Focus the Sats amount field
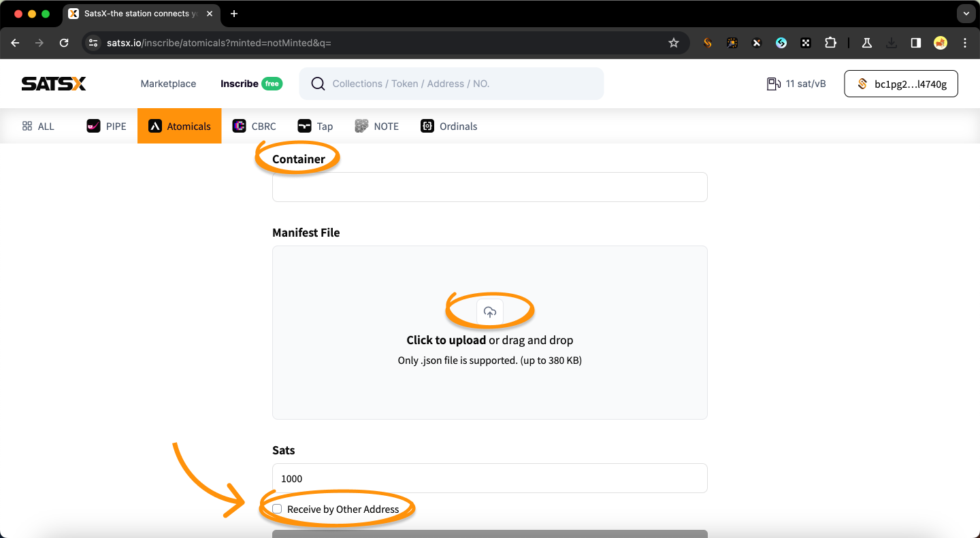Viewport: 980px width, 538px height. point(489,478)
